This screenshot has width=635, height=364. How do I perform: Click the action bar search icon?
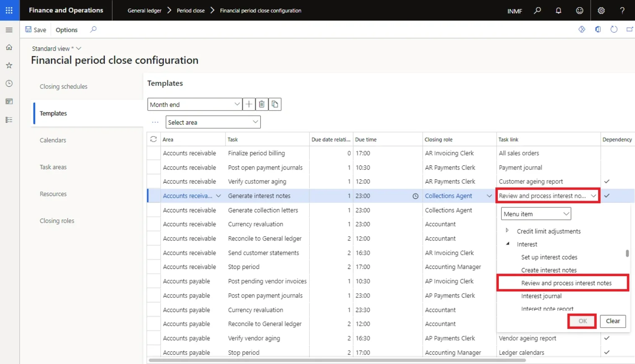pos(93,29)
